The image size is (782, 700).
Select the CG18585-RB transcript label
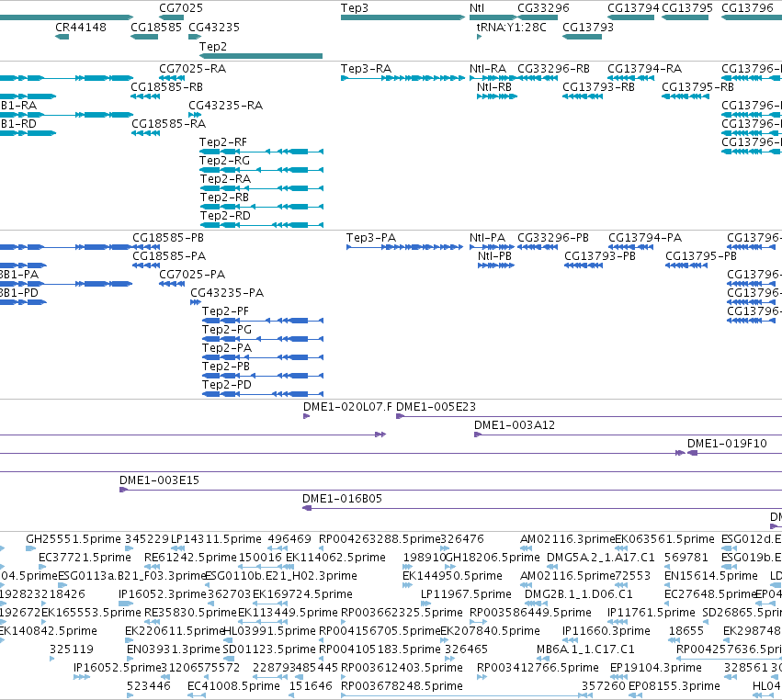point(166,86)
